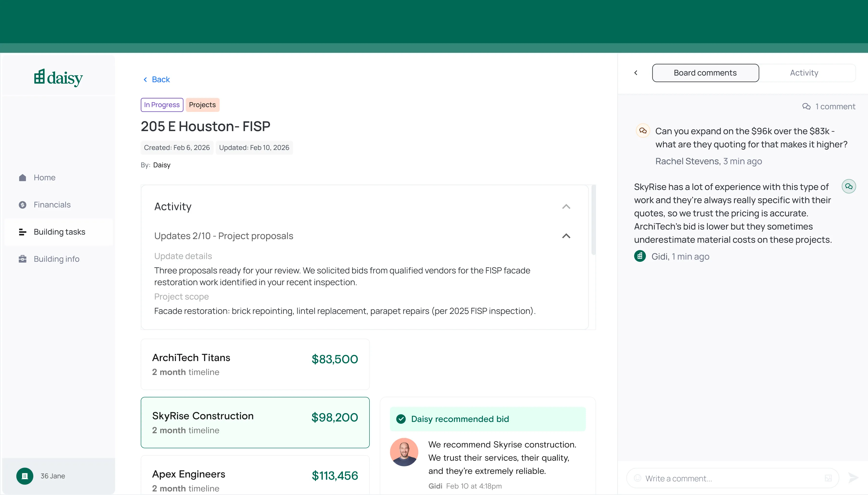868x495 pixels.
Task: Select the Board comments tab
Action: (705, 73)
